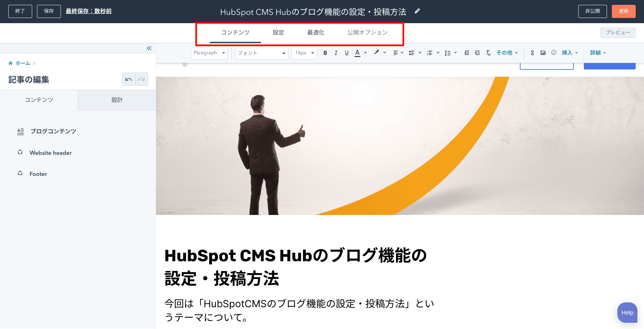Click the bulleted list icon
The height and width of the screenshot is (329, 644).
pyautogui.click(x=412, y=53)
